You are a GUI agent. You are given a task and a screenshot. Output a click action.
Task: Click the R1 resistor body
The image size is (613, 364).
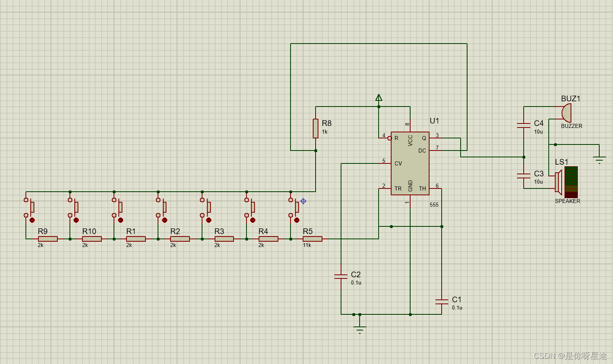[136, 239]
